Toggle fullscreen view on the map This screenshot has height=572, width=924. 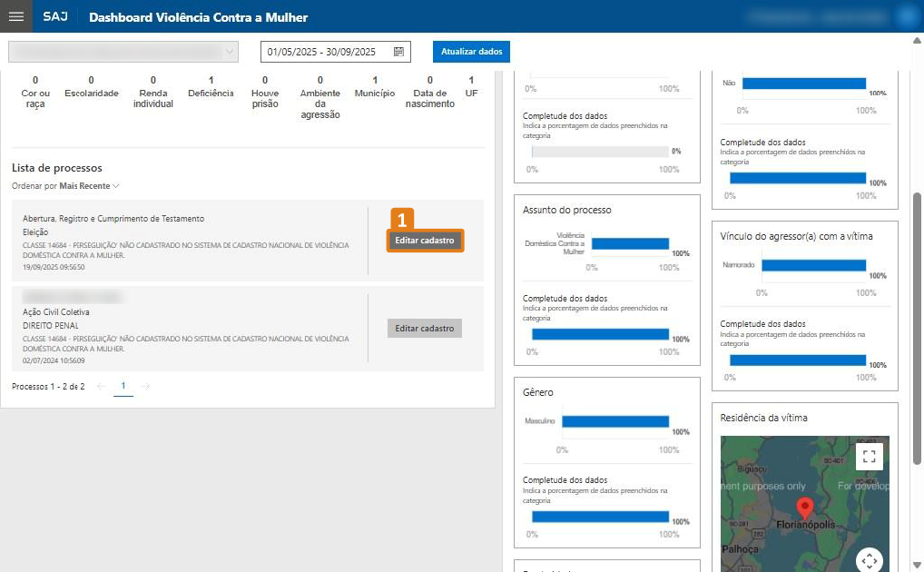pyautogui.click(x=869, y=456)
